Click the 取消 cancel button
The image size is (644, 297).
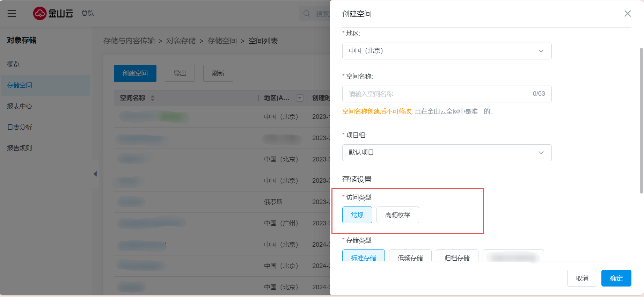(582, 278)
